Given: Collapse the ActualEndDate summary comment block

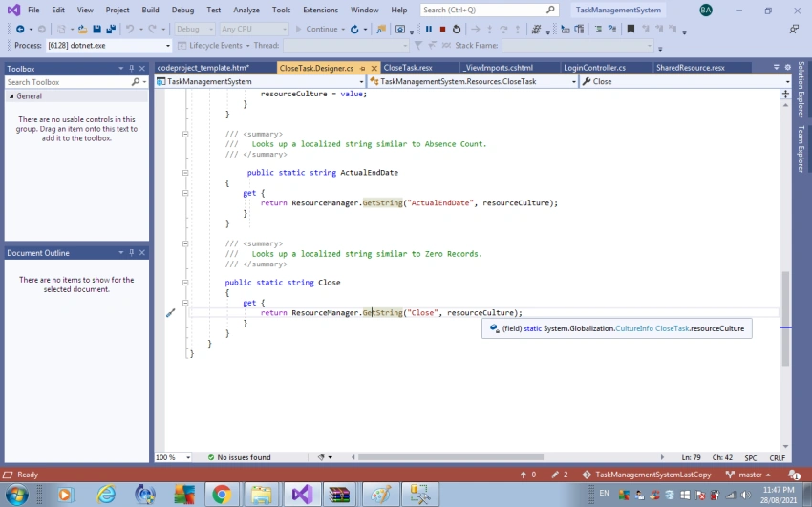Looking at the screenshot, I should point(185,134).
